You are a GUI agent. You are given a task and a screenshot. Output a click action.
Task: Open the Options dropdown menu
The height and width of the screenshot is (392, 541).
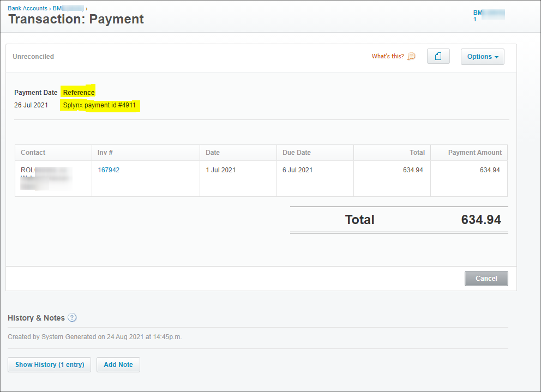tap(482, 56)
